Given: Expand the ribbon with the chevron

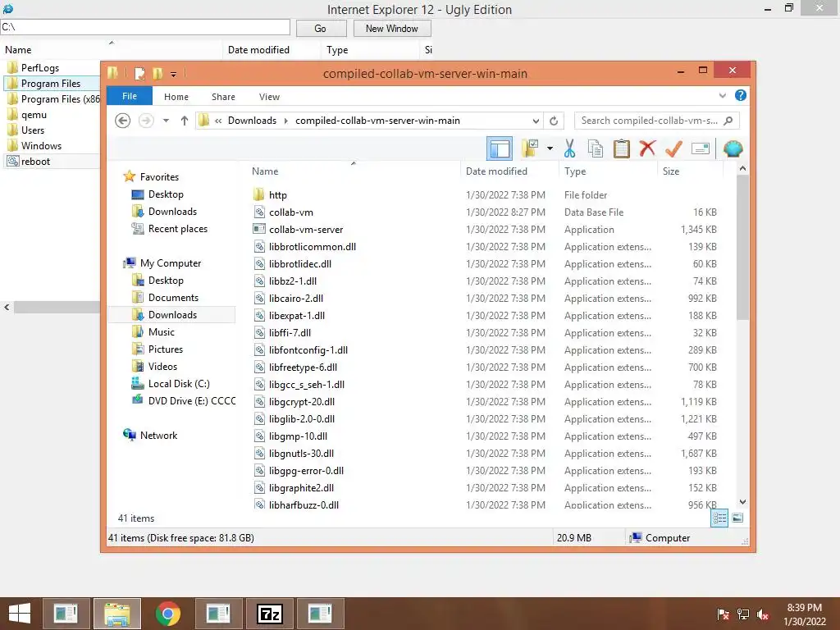Looking at the screenshot, I should 722,95.
